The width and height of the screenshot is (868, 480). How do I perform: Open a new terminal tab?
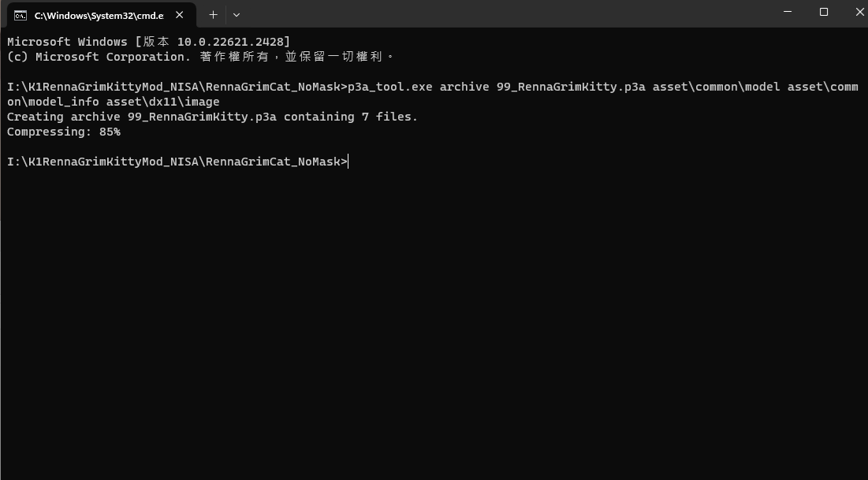click(213, 15)
